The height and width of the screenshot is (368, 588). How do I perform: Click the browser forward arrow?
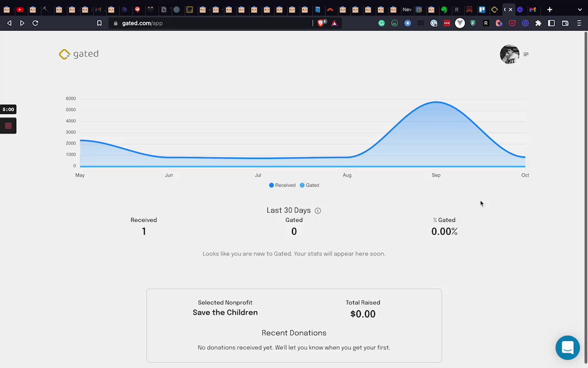(x=22, y=24)
